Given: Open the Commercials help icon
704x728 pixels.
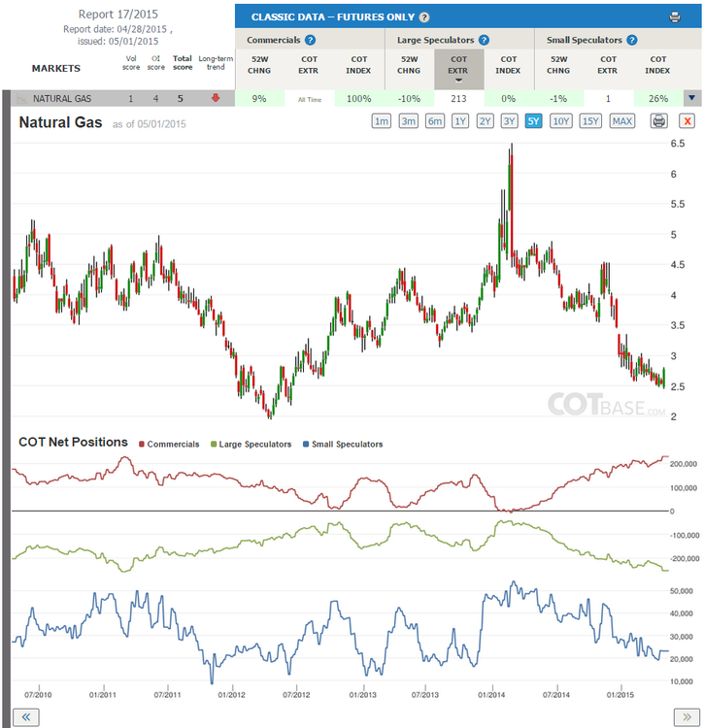Looking at the screenshot, I should tap(310, 40).
